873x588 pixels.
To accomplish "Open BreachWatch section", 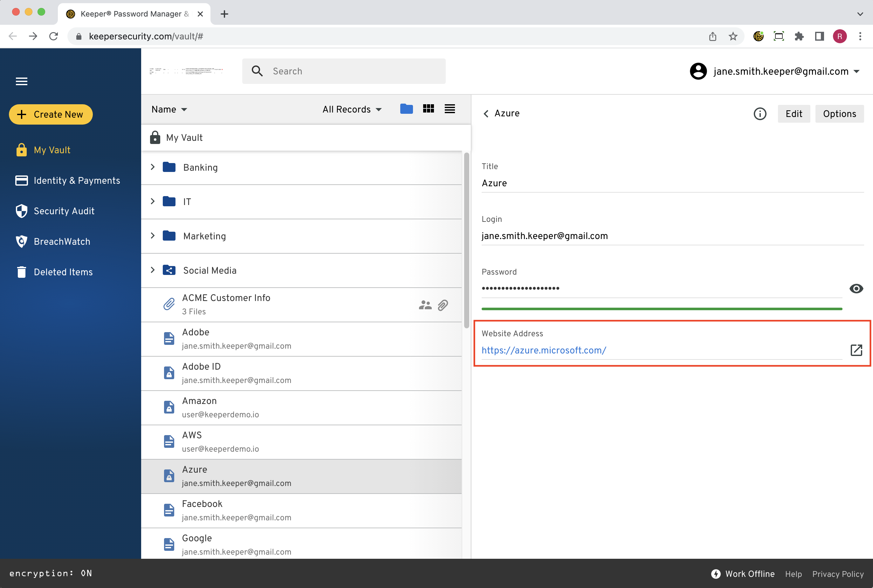I will (x=53, y=242).
